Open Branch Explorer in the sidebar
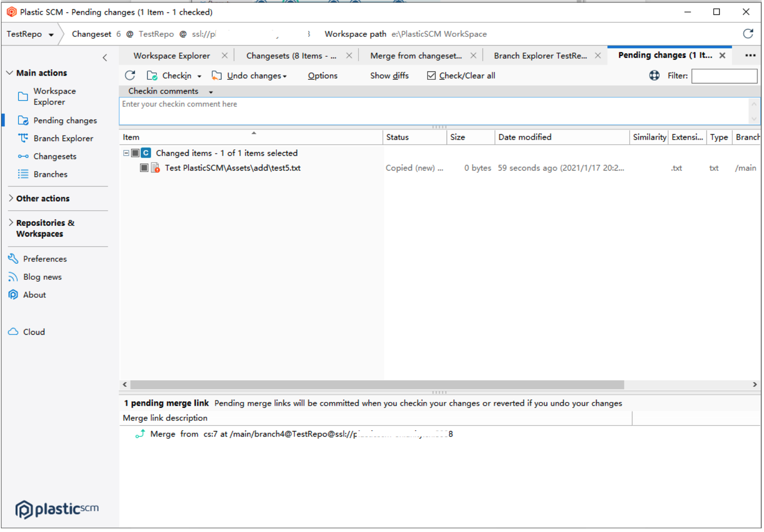Viewport: 764px width, 532px height. point(56,138)
